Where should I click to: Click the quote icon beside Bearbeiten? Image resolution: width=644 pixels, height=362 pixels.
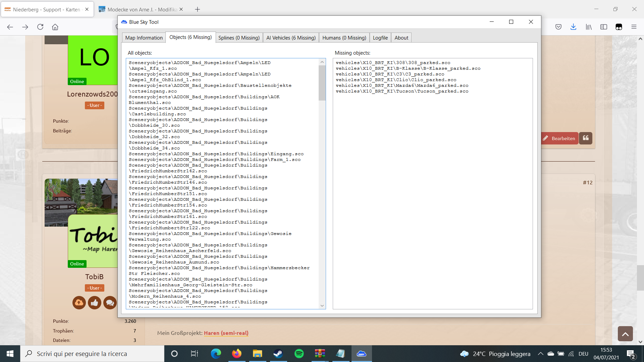tap(586, 138)
